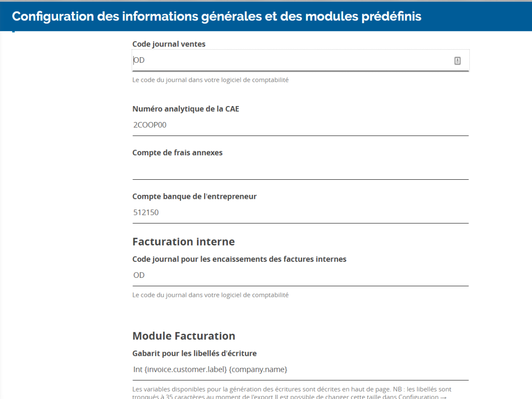Click into the Numéro analytique de la CAE field
Screen dimensions: 532x399
pos(300,125)
